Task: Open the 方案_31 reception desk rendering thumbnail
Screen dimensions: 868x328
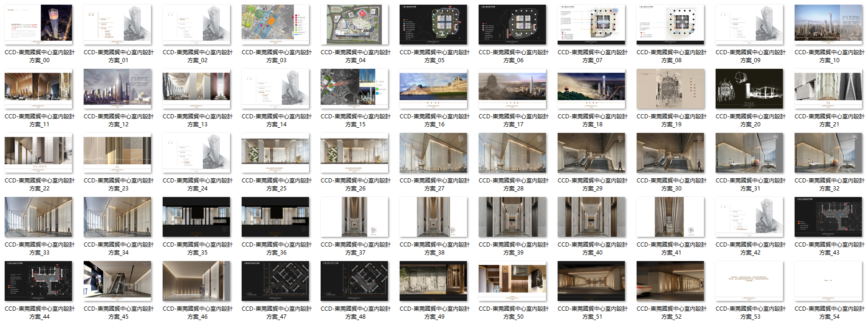Action: tap(749, 152)
